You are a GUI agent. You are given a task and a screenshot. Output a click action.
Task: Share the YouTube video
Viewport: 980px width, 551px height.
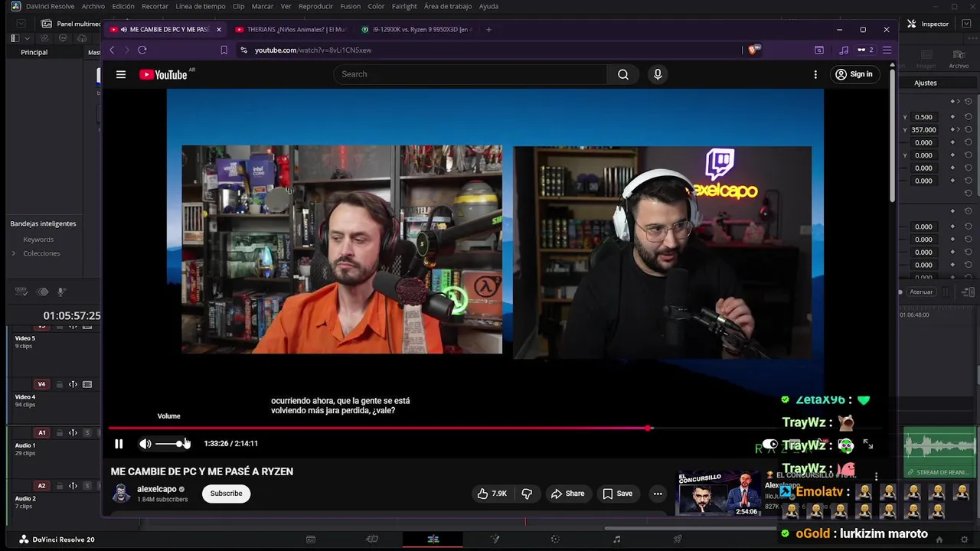pyautogui.click(x=567, y=494)
